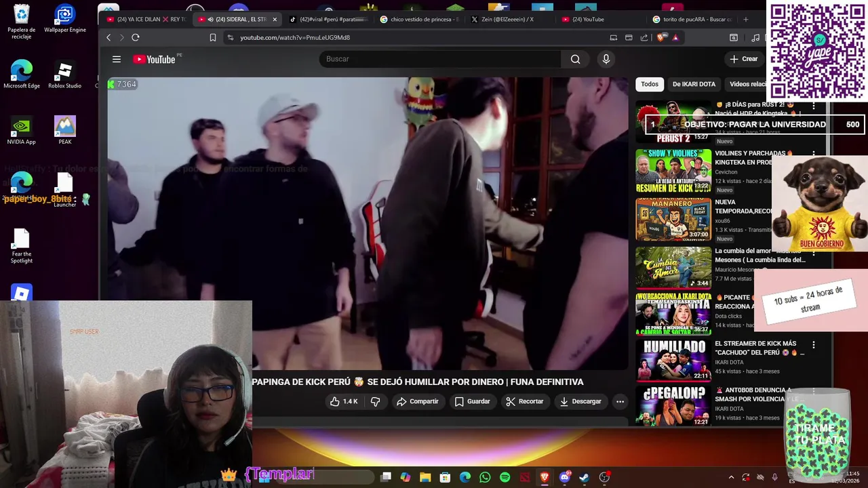Show hidden system tray icons chevron
This screenshot has width=868, height=488.
tap(731, 477)
